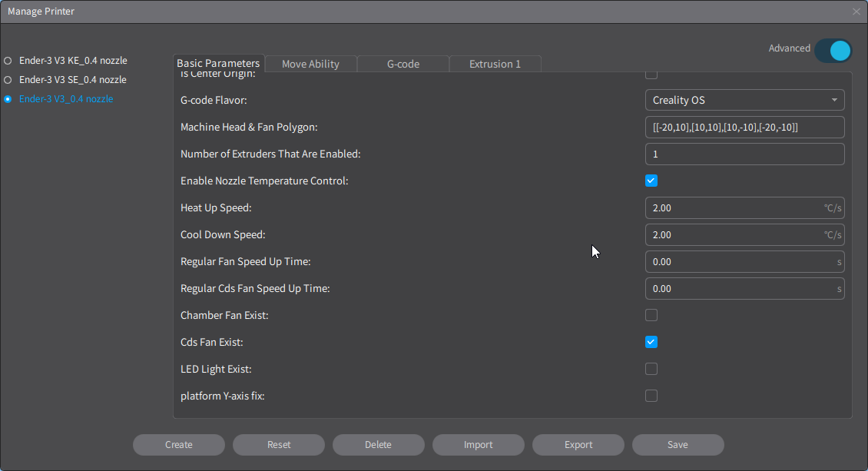Toggle the Advanced switch
The width and height of the screenshot is (868, 471).
tap(833, 51)
